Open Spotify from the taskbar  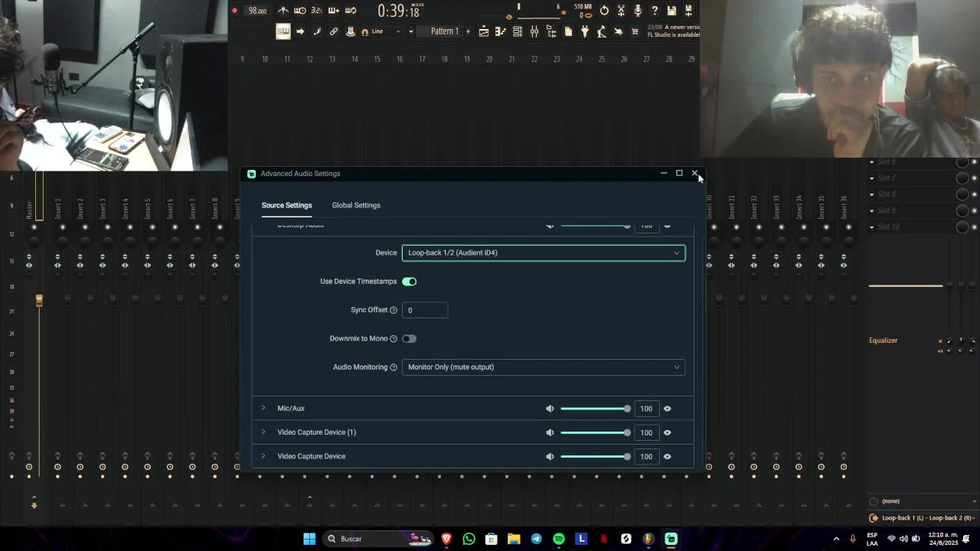pyautogui.click(x=559, y=539)
